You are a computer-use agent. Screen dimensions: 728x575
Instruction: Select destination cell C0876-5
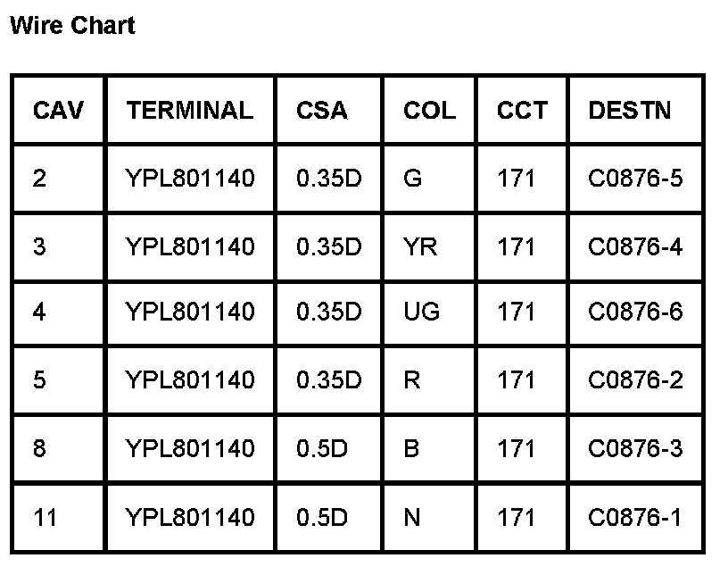635,179
